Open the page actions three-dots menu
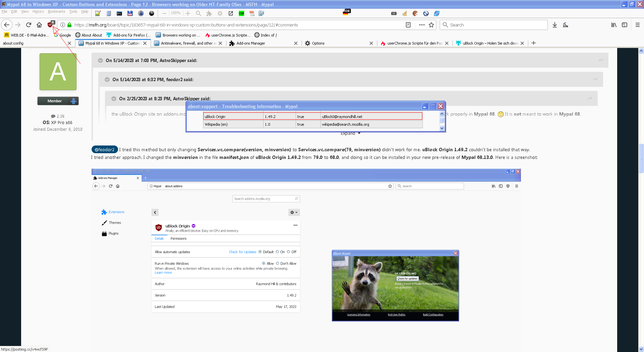This screenshot has height=352, width=644. point(422,25)
